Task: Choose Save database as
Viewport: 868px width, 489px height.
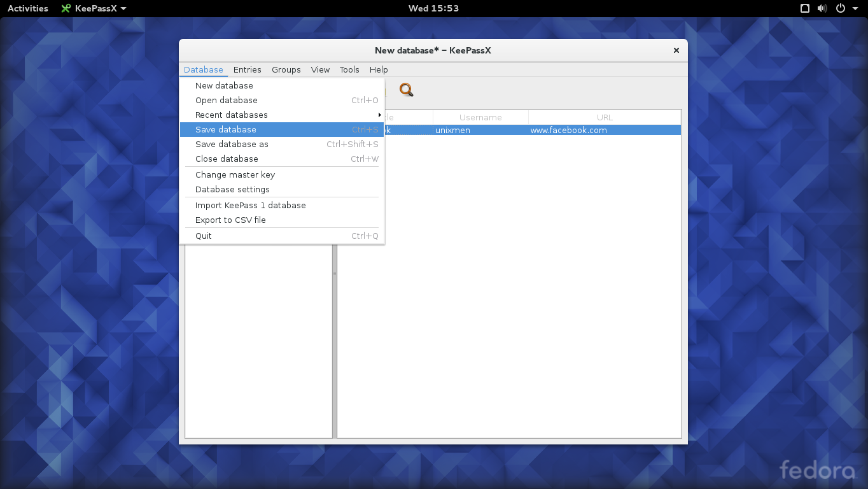Action: click(x=282, y=144)
